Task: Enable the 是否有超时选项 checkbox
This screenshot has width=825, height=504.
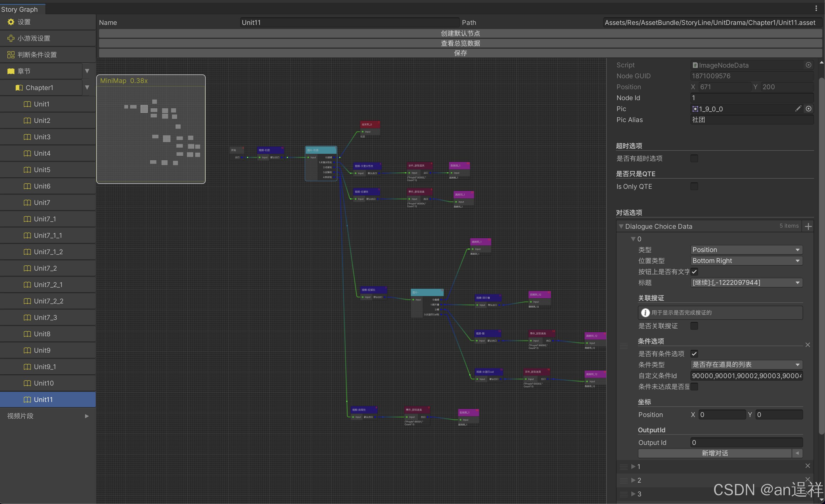Action: pos(694,158)
